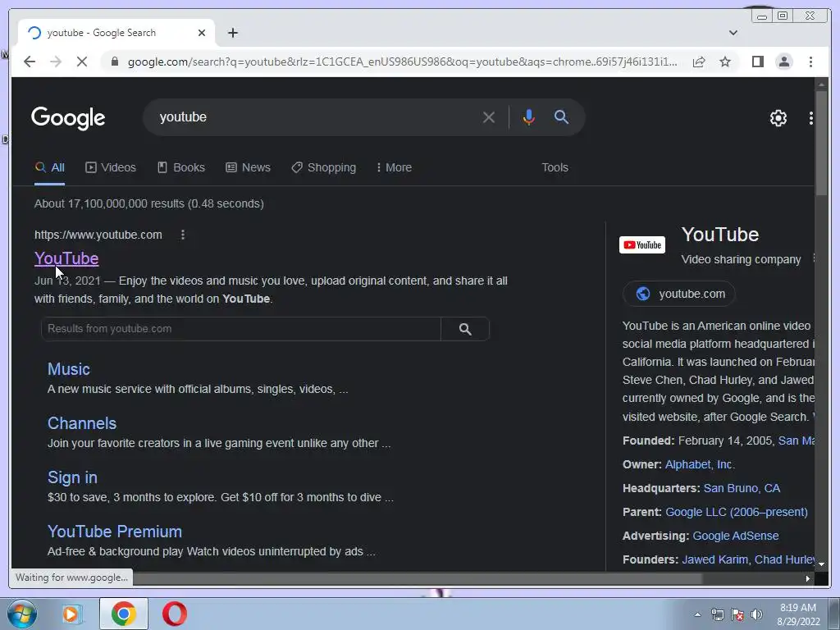Image resolution: width=840 pixels, height=630 pixels.
Task: Open the Chrome three-dot menu
Action: [810, 62]
